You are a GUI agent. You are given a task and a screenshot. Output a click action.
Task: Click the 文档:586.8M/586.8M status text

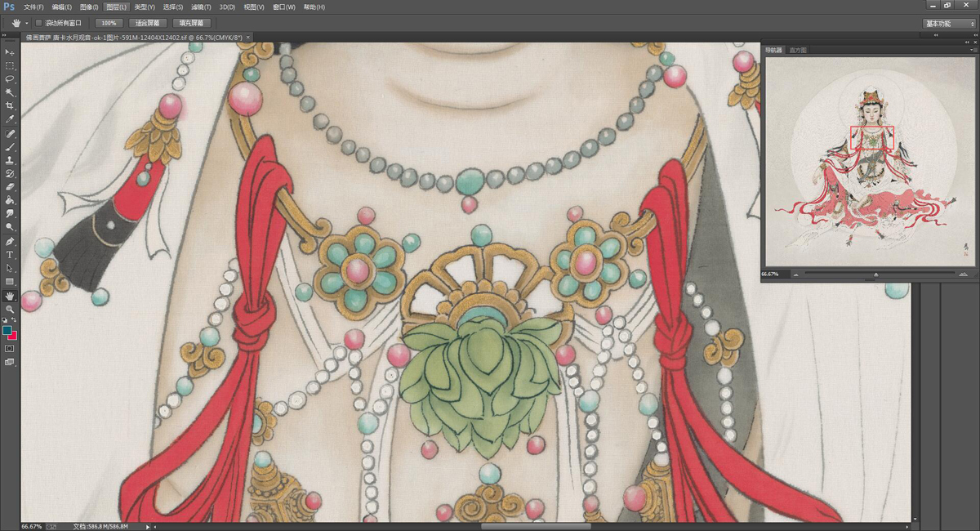(100, 527)
